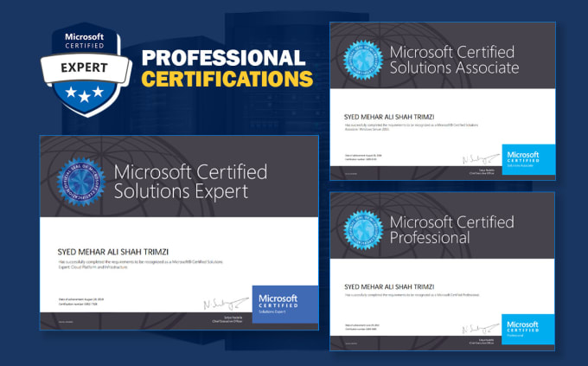Click the Microsoft Certified Solutions Expert logo box
This screenshot has width=588, height=366.
[285, 305]
